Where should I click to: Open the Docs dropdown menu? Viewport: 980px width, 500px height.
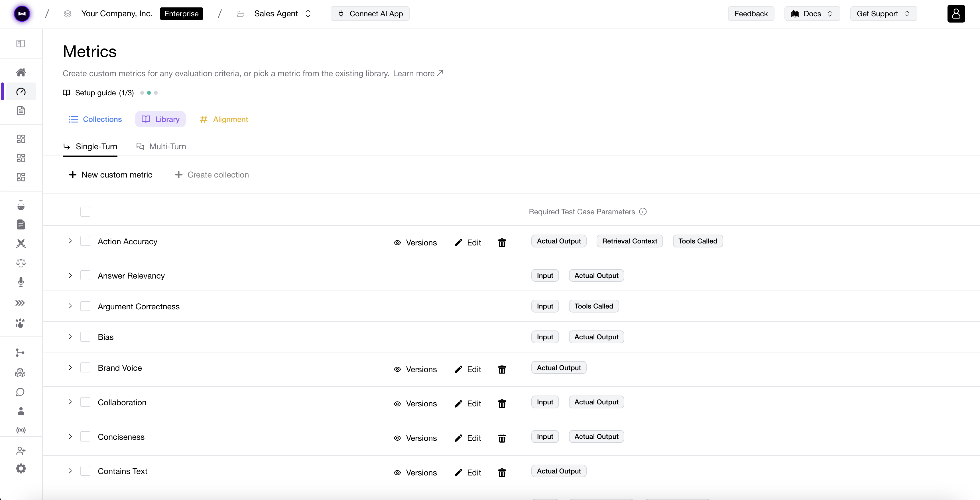[812, 14]
